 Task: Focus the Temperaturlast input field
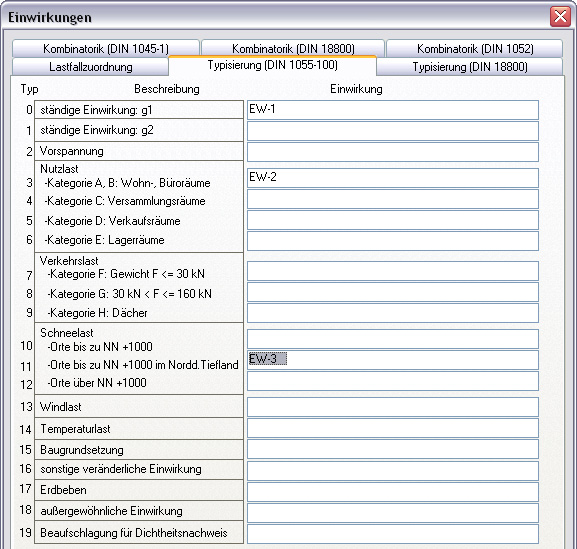point(393,428)
